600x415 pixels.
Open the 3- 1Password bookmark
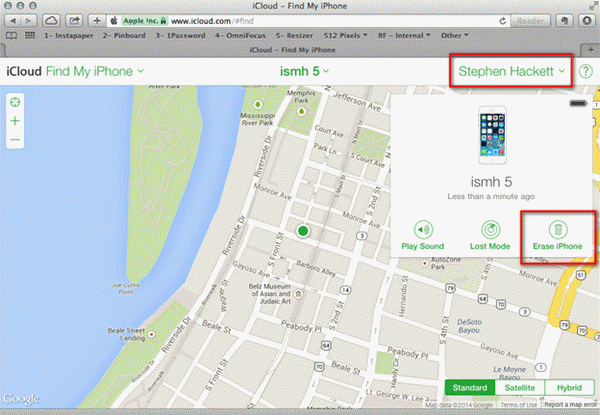180,36
